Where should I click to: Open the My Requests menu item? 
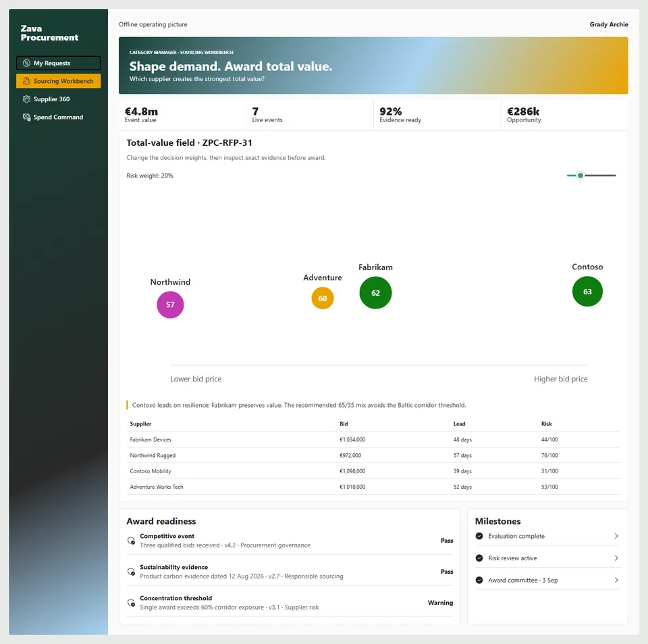pos(58,63)
